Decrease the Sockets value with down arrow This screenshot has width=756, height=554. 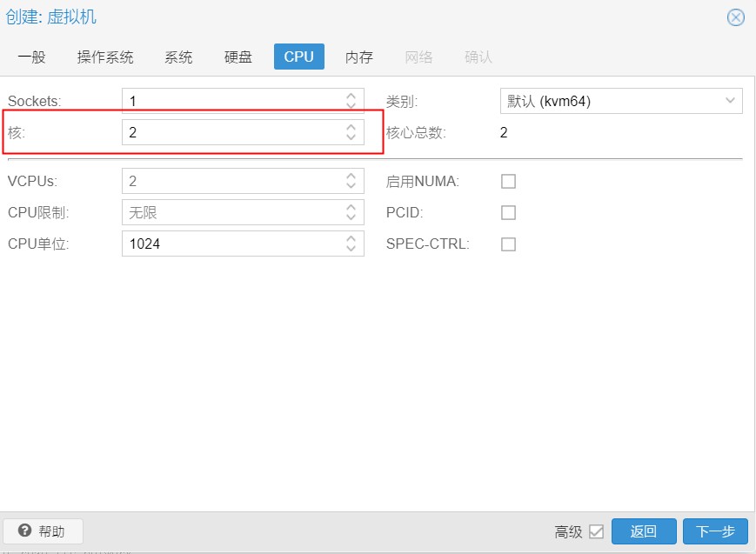point(351,106)
